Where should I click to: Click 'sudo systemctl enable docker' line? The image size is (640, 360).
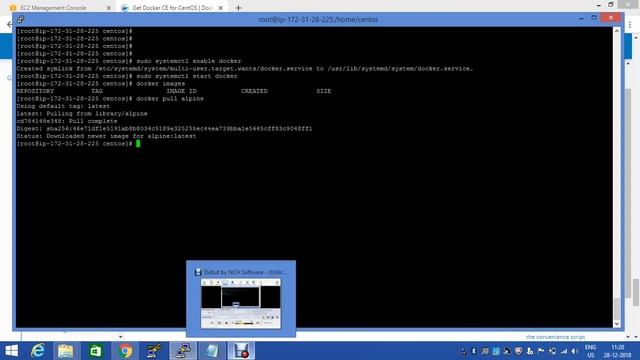(129, 61)
